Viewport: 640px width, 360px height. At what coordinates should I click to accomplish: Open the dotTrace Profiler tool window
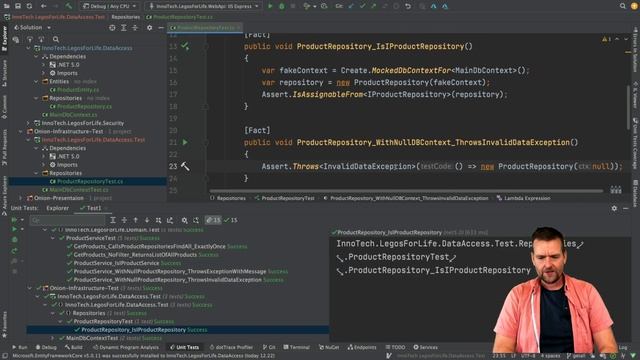(230, 347)
